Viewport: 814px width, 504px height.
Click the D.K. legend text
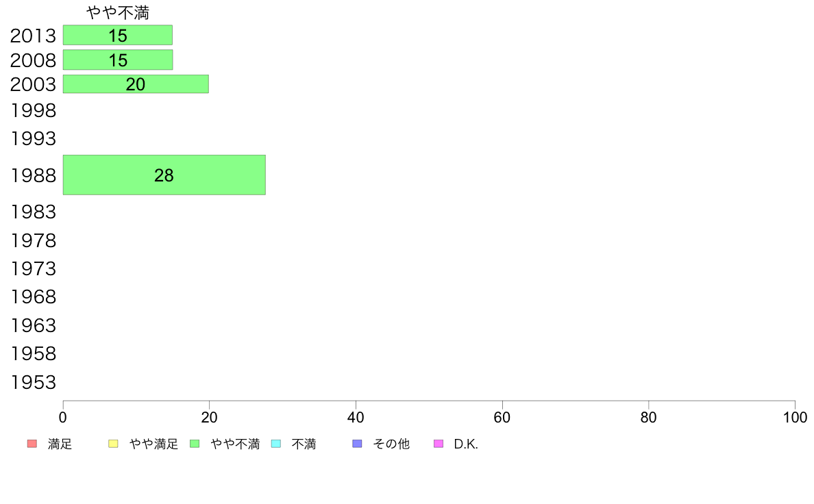click(x=466, y=444)
